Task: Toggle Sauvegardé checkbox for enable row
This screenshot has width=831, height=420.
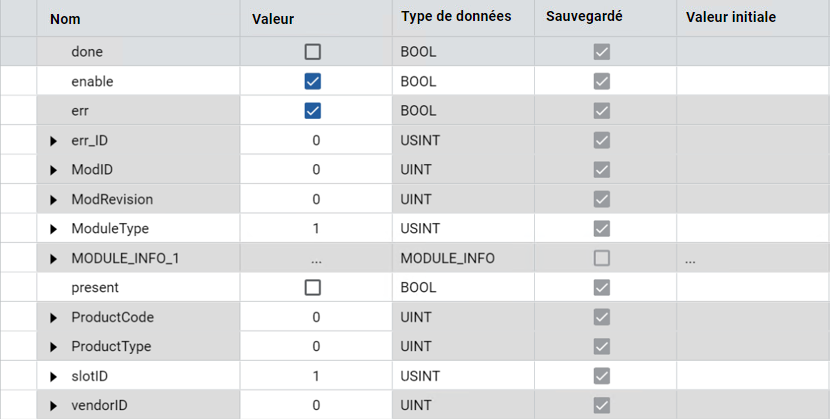Action: 602,82
